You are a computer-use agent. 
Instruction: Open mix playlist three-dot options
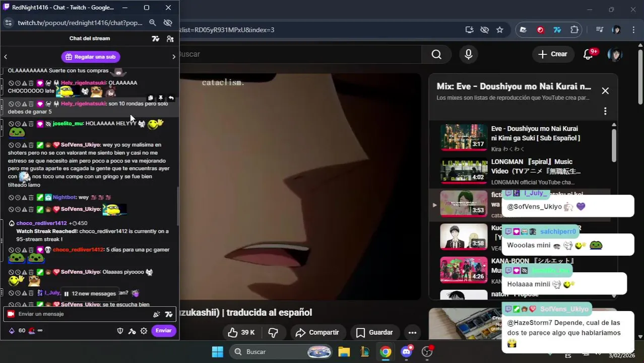(x=605, y=111)
